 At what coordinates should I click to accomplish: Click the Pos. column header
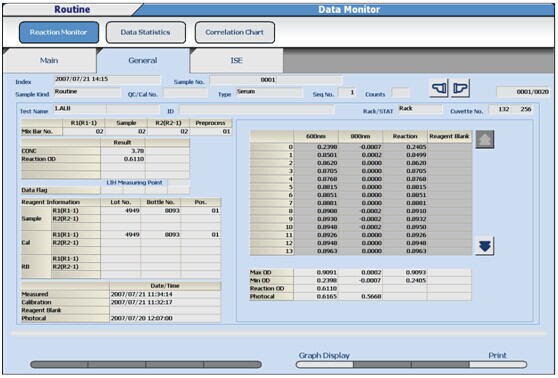coord(201,202)
